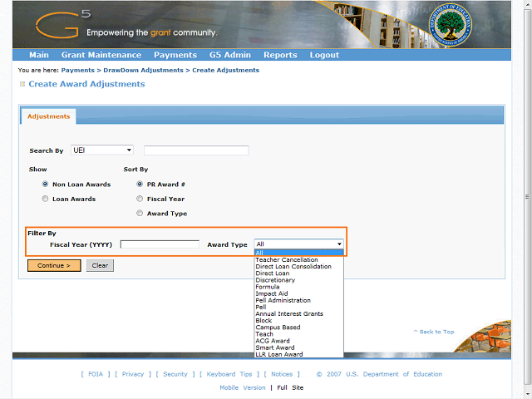Select Discretionary from the Award Type list
Image resolution: width=532 pixels, height=399 pixels.
[275, 280]
